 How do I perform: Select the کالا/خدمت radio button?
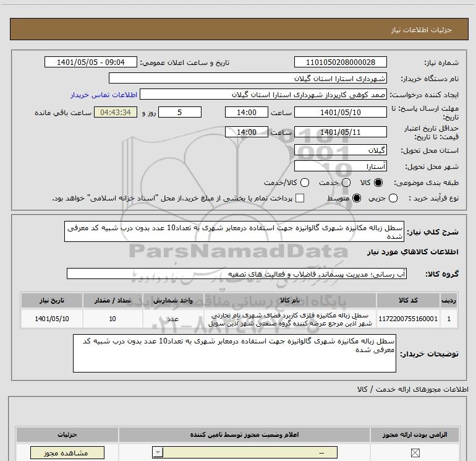click(x=305, y=183)
